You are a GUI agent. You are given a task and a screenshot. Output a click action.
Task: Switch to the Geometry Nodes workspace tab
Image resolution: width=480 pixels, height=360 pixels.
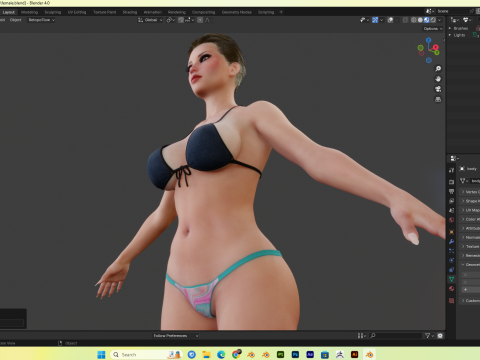pos(237,12)
